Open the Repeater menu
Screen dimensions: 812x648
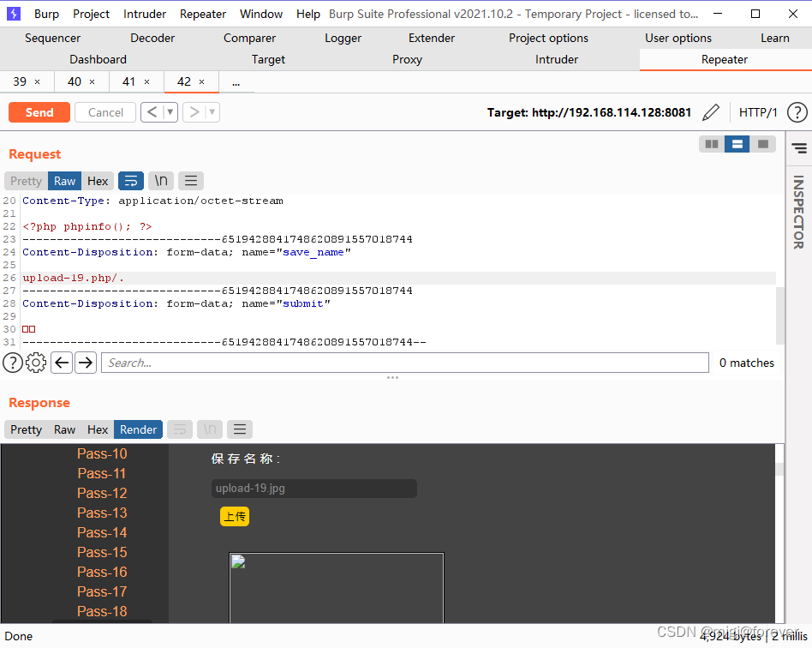202,14
